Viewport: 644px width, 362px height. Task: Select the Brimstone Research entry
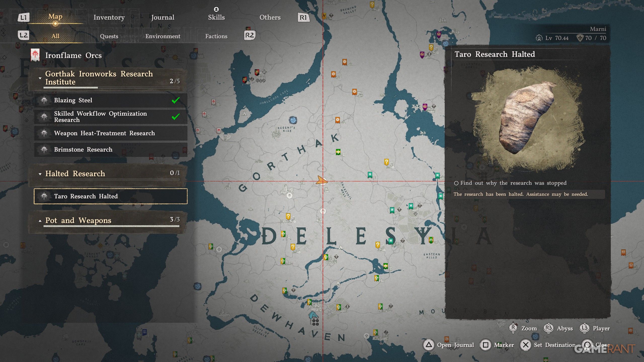(111, 150)
